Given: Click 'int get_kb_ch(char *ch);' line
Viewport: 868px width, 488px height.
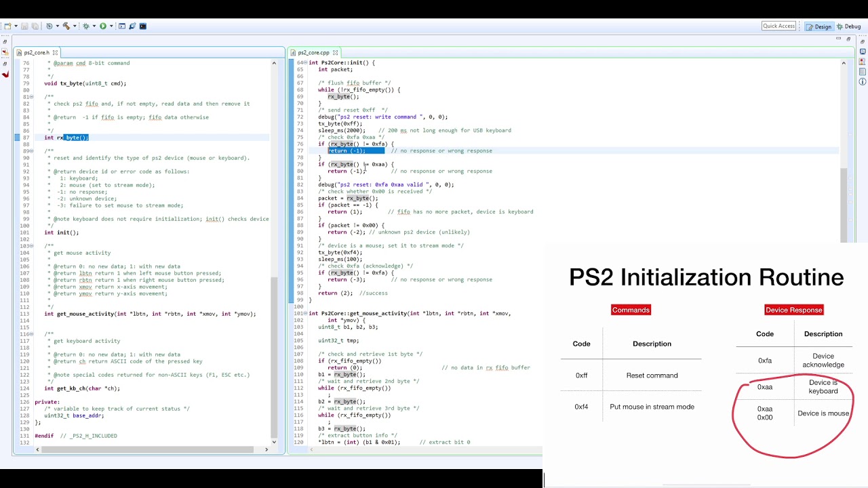Looking at the screenshot, I should [x=82, y=388].
